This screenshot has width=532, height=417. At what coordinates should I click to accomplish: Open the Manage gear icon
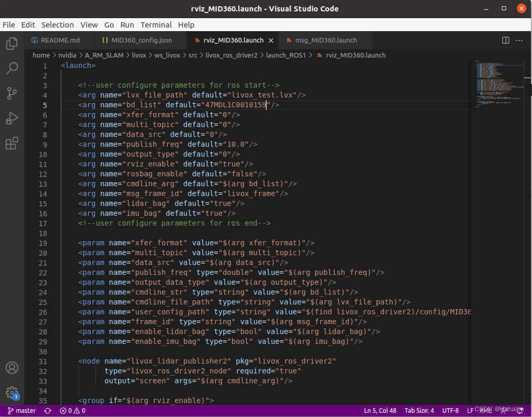pos(12,393)
